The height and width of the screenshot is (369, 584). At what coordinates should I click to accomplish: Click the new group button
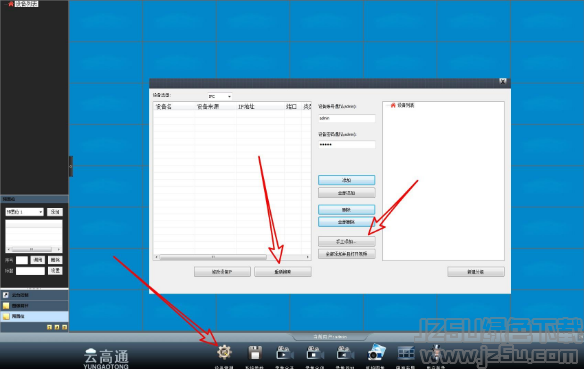pos(476,272)
